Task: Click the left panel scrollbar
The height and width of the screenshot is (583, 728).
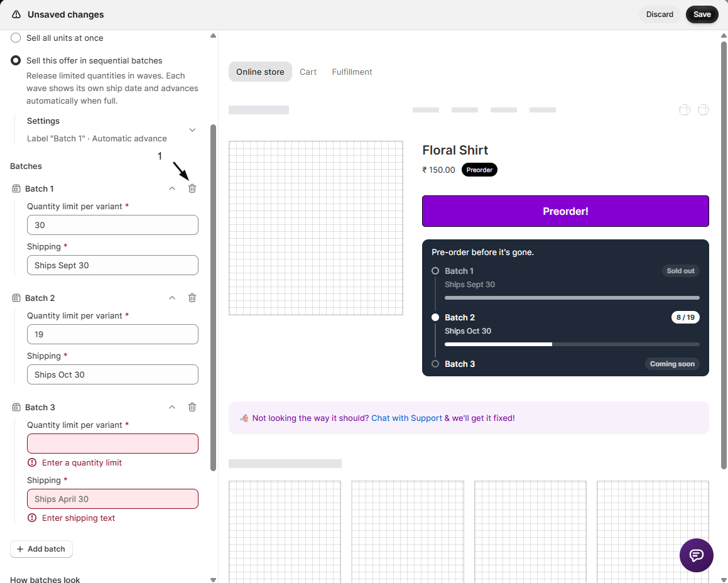Action: (213, 297)
